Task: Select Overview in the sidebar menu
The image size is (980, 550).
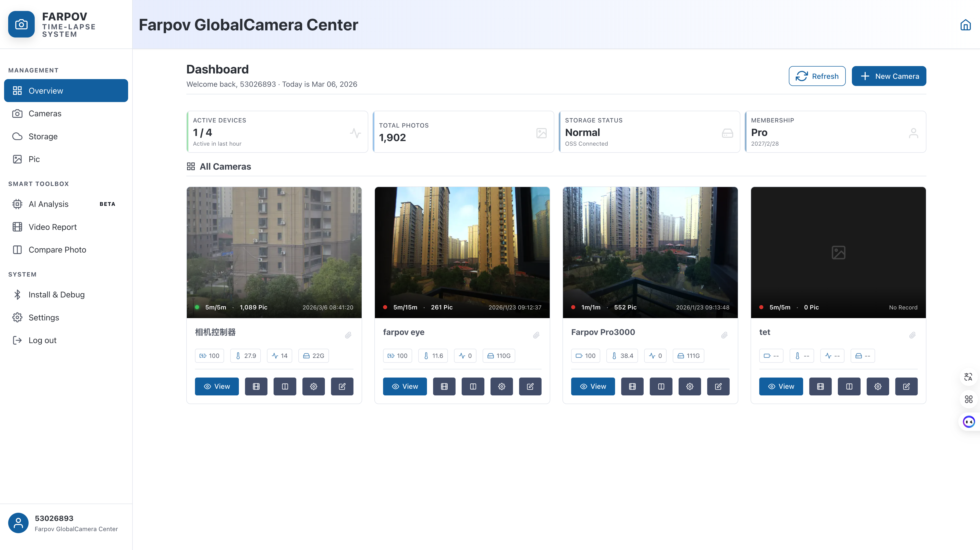Action: [46, 91]
